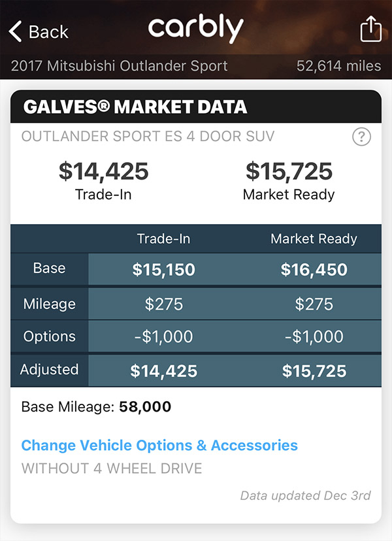Select the Trade-In column header
The height and width of the screenshot is (541, 392).
(163, 238)
